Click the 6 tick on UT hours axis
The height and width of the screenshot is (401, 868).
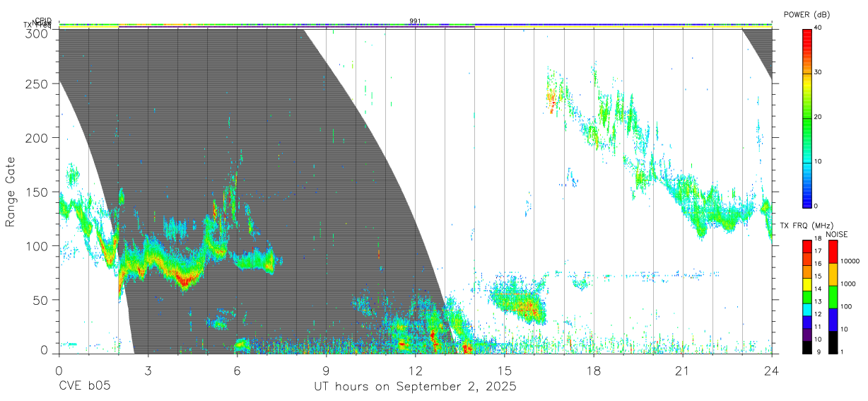point(237,371)
